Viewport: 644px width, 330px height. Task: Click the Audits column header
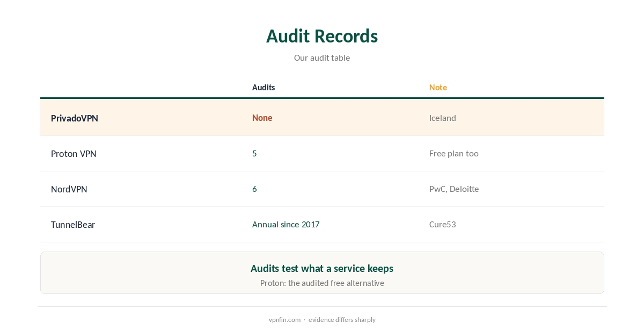tap(264, 87)
